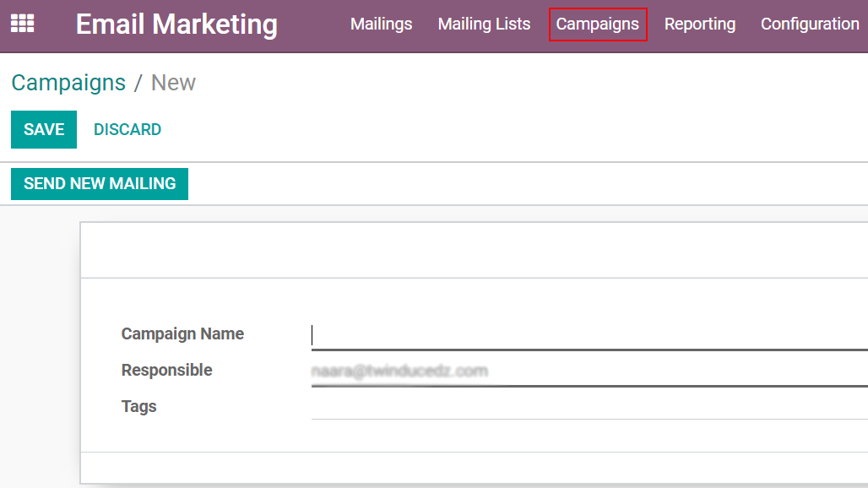Open the Reporting menu

(700, 24)
